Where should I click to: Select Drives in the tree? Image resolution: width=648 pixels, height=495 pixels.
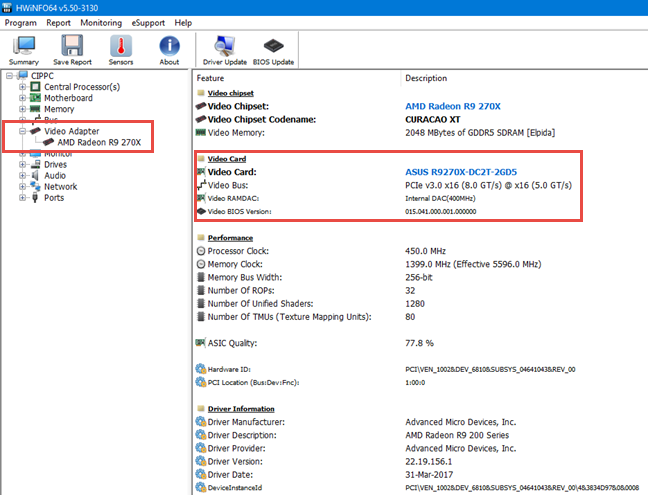click(x=55, y=164)
